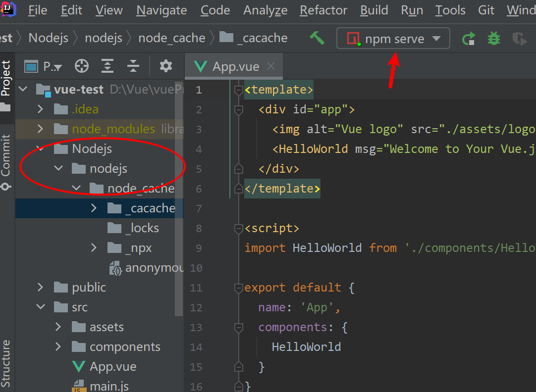Click the lowercase nodejs breadcrumb
The height and width of the screenshot is (392, 536).
pyautogui.click(x=104, y=38)
